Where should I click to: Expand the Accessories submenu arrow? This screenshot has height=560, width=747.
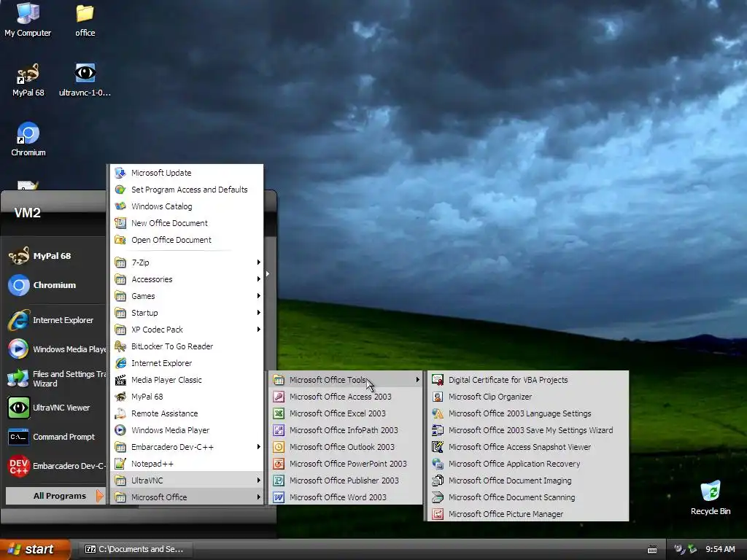tap(259, 279)
